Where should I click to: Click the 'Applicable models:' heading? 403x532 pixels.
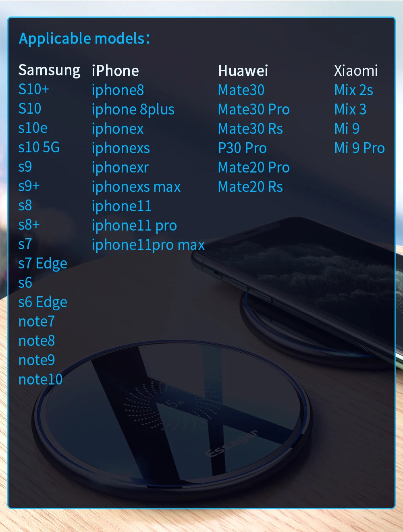click(84, 39)
